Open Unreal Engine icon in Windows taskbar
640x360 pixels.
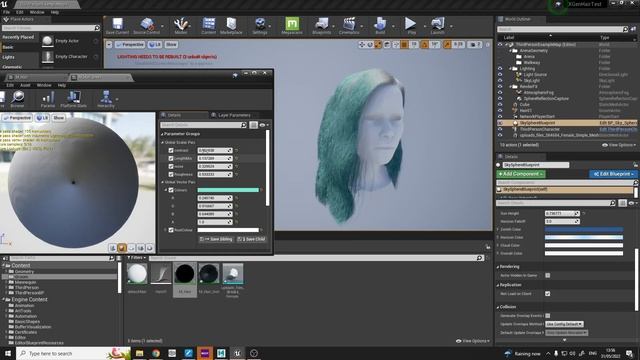point(237,353)
